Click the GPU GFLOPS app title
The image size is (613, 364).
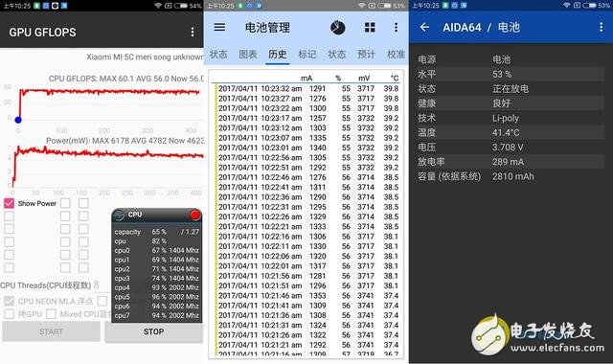pos(42,33)
